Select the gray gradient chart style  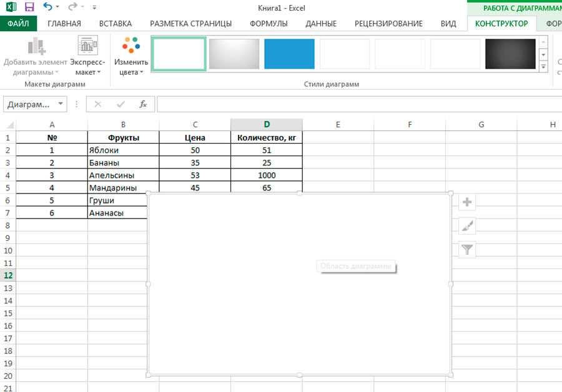point(234,54)
